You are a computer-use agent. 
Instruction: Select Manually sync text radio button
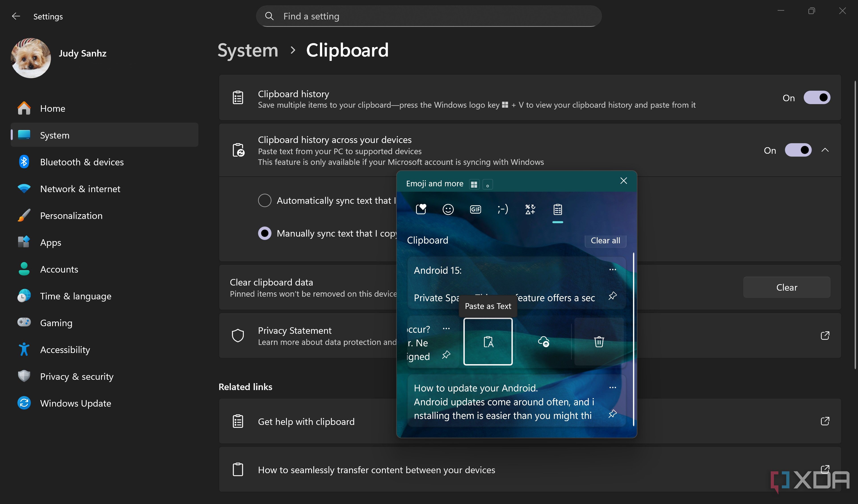[x=265, y=233]
